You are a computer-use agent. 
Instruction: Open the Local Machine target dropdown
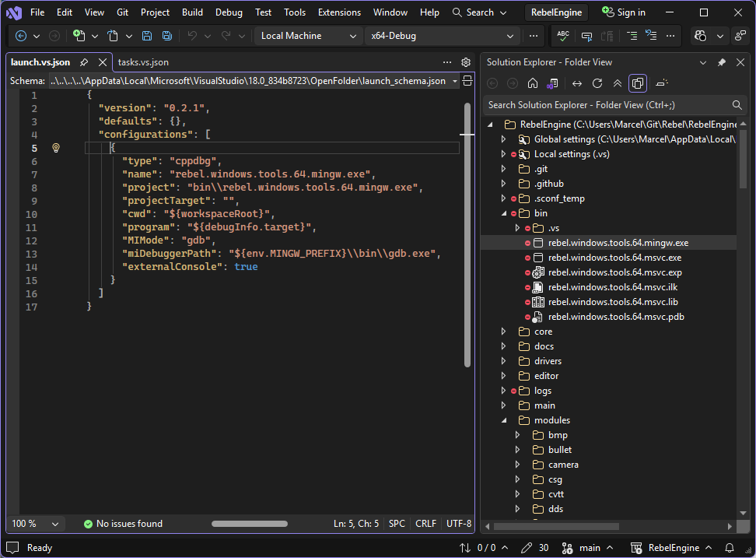(309, 36)
